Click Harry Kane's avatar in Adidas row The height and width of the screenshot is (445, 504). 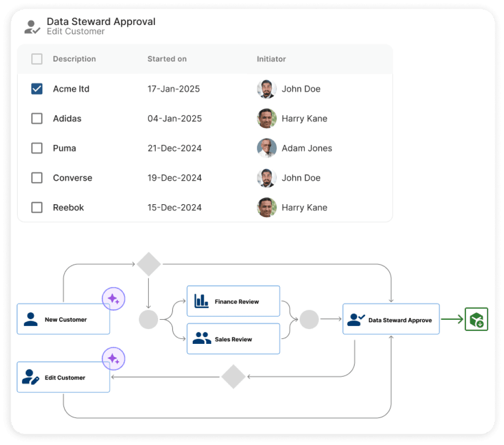[267, 118]
